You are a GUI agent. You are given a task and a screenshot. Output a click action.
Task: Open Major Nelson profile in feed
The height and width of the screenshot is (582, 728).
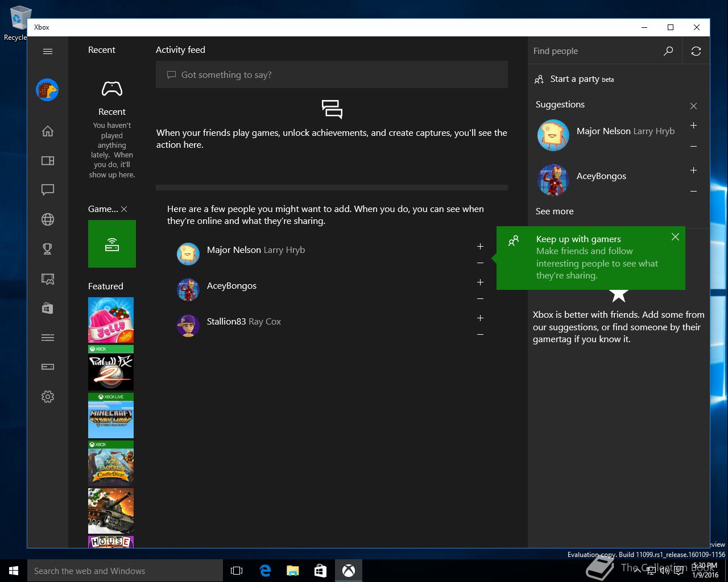(256, 250)
